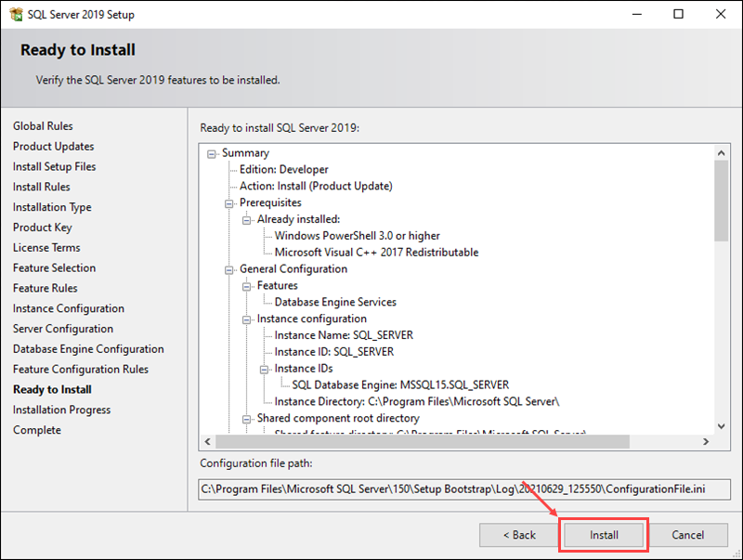743x560 pixels.
Task: Select the bold Ready to Install step
Action: click(52, 389)
